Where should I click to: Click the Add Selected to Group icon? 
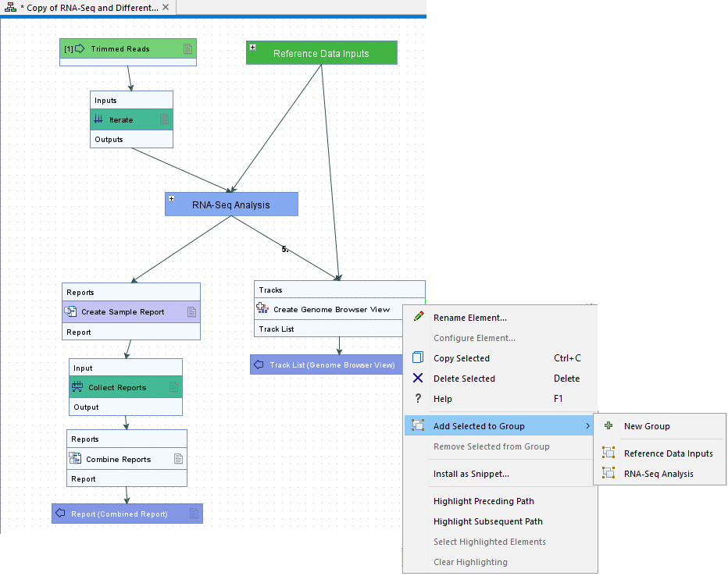[x=417, y=425]
